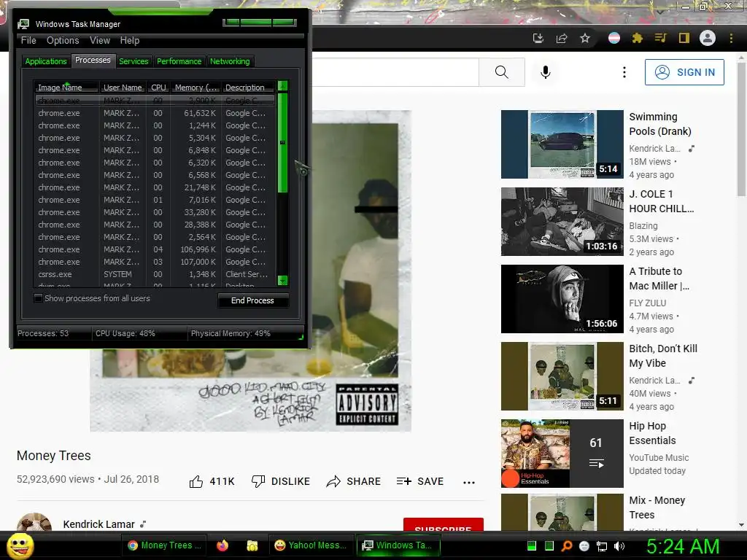
Task: Open the Help menu in Task Manager
Action: tap(130, 41)
